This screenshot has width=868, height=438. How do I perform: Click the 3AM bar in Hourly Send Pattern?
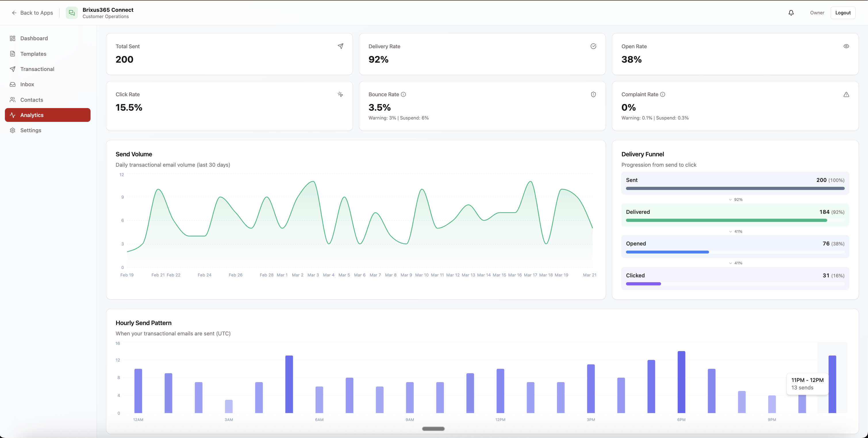229,406
